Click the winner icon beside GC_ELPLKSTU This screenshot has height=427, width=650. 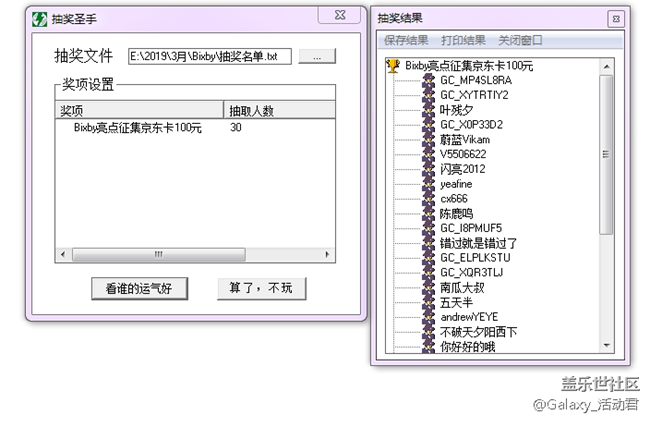(x=428, y=258)
